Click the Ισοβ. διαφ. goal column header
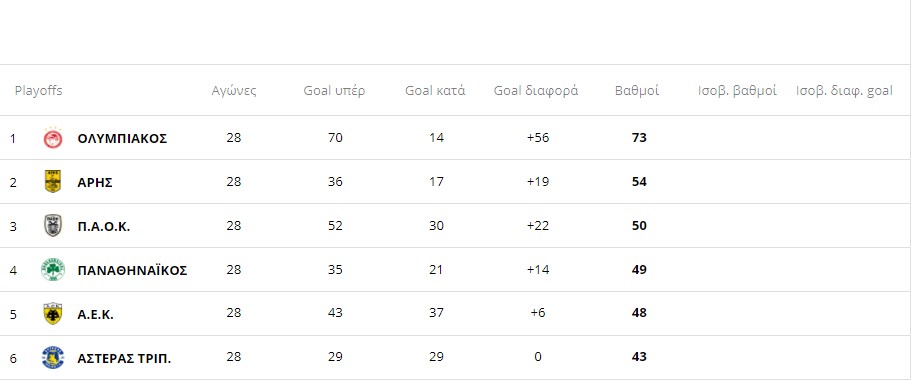The height and width of the screenshot is (381, 911). tap(844, 91)
